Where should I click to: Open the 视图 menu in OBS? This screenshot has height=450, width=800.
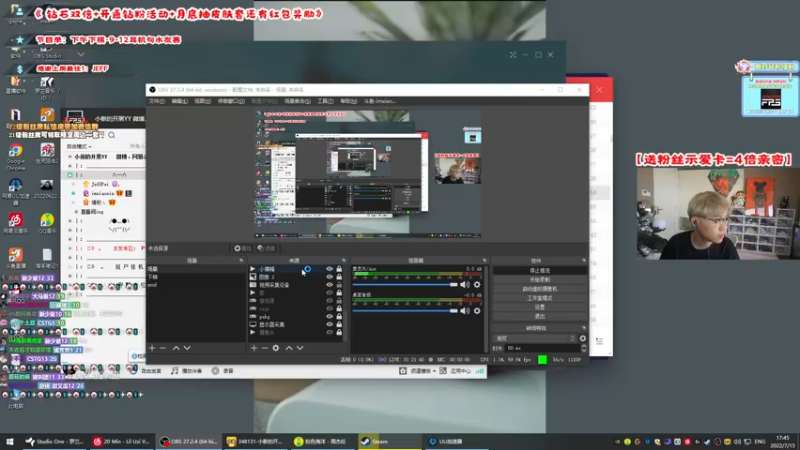pyautogui.click(x=202, y=101)
